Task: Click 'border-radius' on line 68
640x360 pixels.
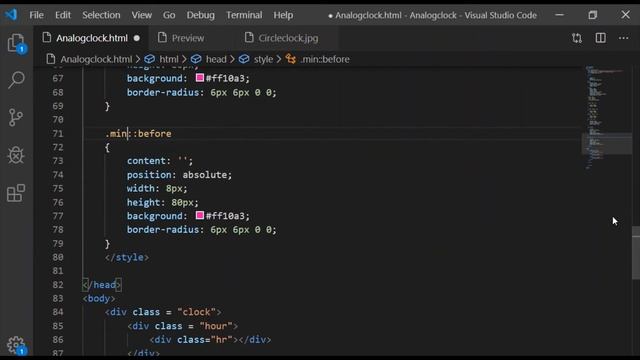Action: click(x=162, y=92)
